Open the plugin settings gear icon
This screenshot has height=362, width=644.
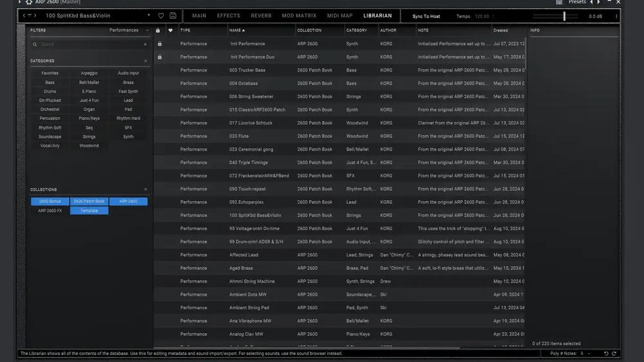(x=29, y=2)
